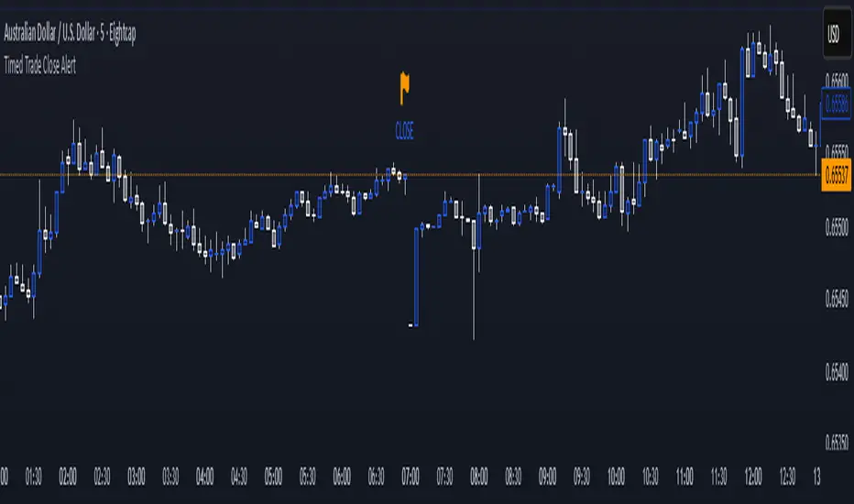Click the 12:00 time axis label
Viewport: 854px width, 504px height.
click(753, 477)
